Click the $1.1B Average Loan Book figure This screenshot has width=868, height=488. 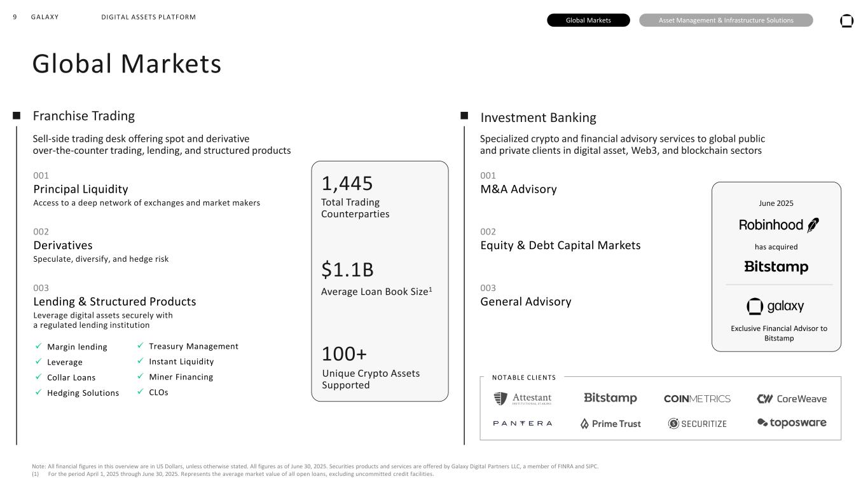(x=347, y=270)
